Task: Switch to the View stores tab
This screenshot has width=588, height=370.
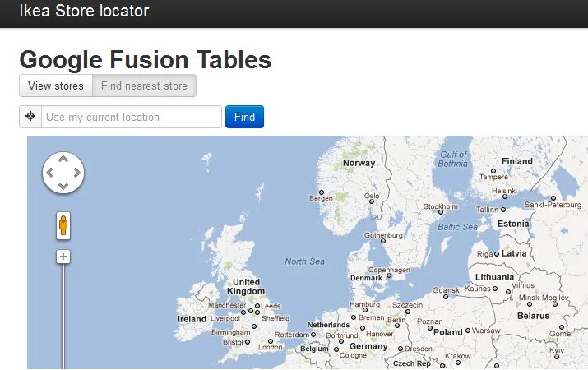Action: click(56, 86)
